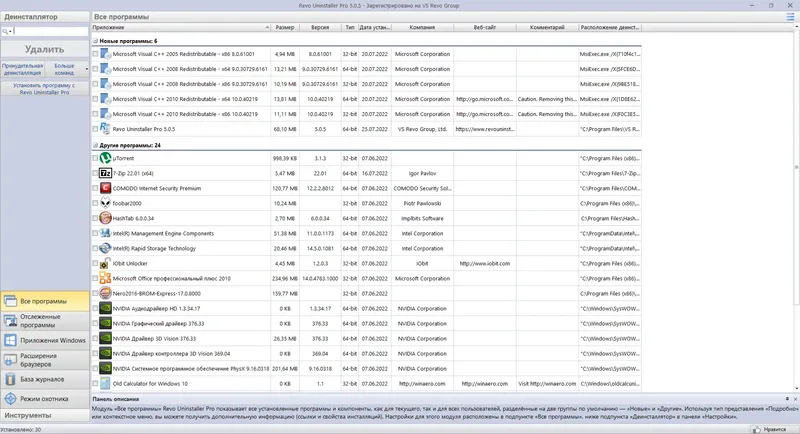Click the vertical scrollbar of program list
The width and height of the screenshot is (800, 434).
[x=796, y=168]
